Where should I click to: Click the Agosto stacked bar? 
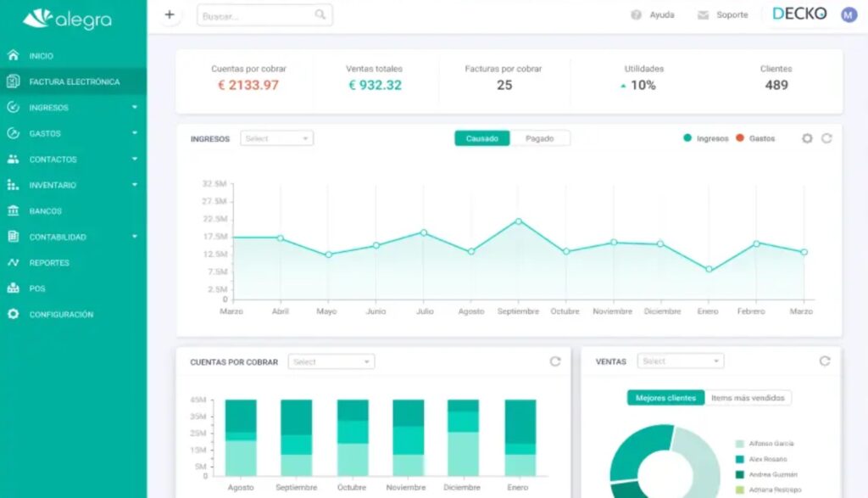[x=241, y=438]
